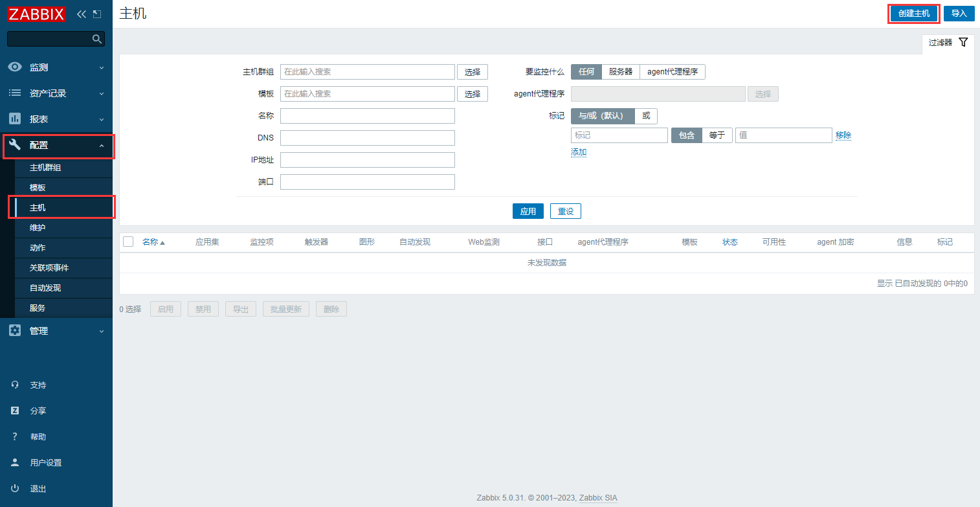Viewport: 980px width, 507px height.
Task: Select 等于 tag operator
Action: (x=717, y=135)
